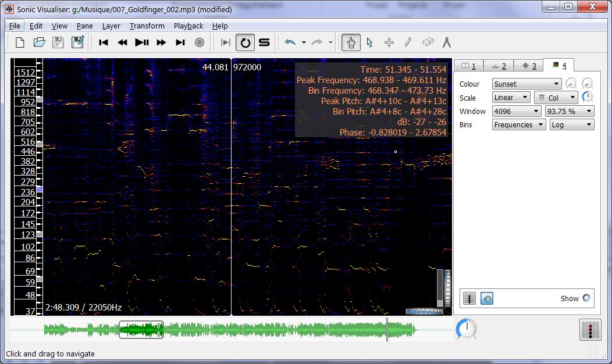Open the Colour dropdown showing Sunset
Viewport: 612px width, 364px height.
point(526,84)
